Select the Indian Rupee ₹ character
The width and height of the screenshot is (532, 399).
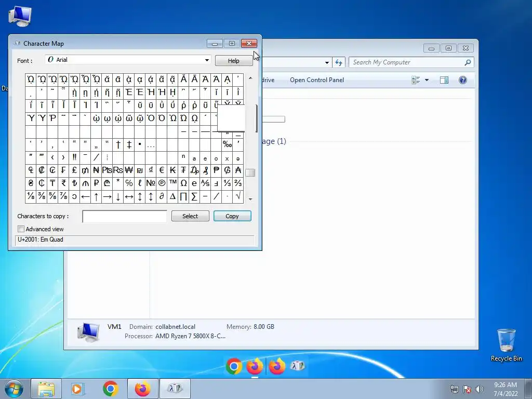[63, 183]
